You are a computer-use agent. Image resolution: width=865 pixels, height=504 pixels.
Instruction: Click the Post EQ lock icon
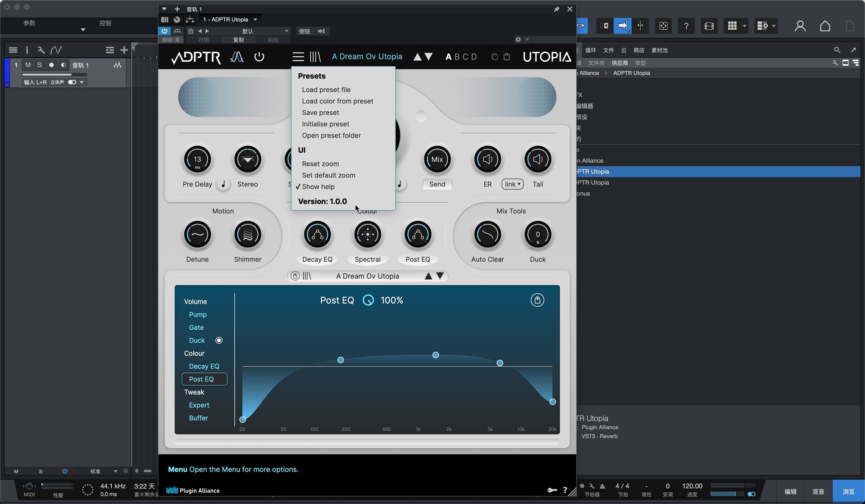coord(537,300)
